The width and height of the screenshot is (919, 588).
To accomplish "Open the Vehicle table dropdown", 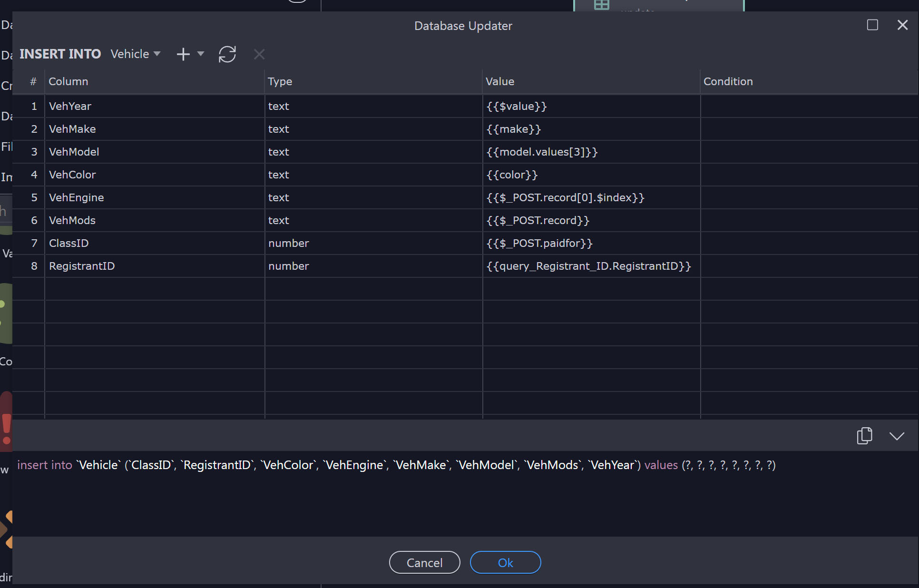I will 136,54.
